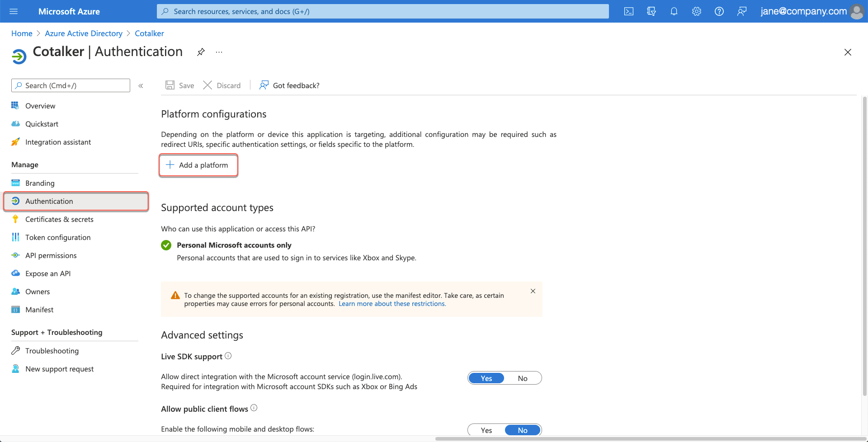Click the sidebar Search (Cmd+/) field

point(71,85)
